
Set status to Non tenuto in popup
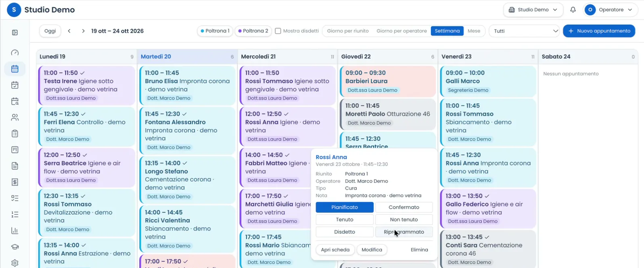404,220
